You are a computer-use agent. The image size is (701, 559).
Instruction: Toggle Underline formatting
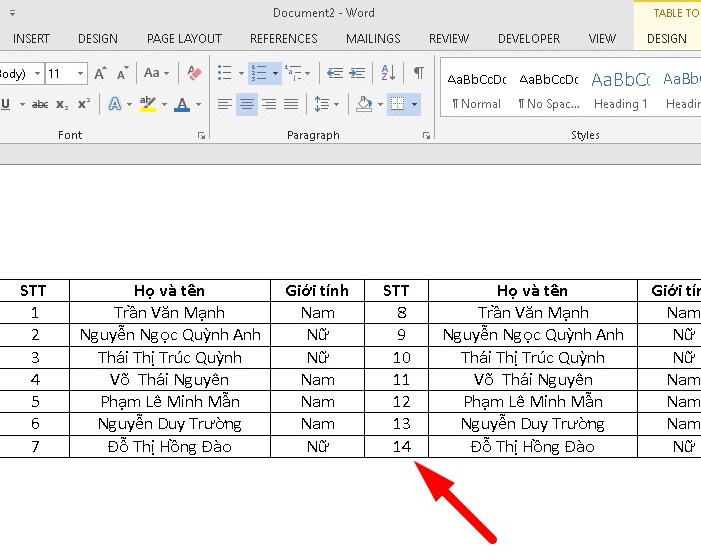(6, 104)
